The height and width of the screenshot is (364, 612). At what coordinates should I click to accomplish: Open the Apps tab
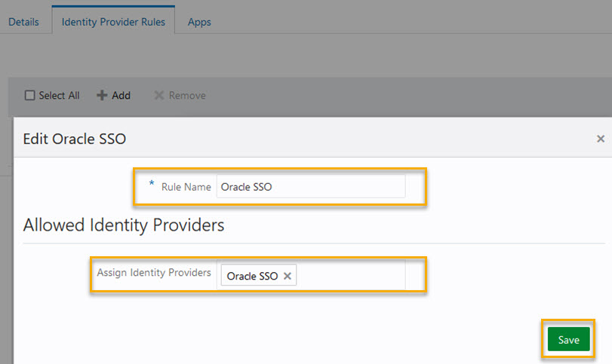point(199,22)
